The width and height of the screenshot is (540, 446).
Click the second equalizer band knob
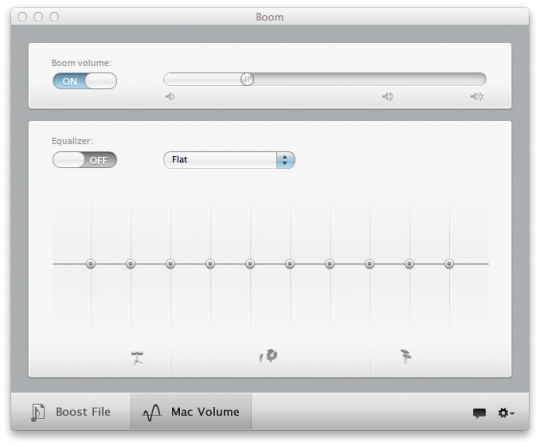point(131,264)
